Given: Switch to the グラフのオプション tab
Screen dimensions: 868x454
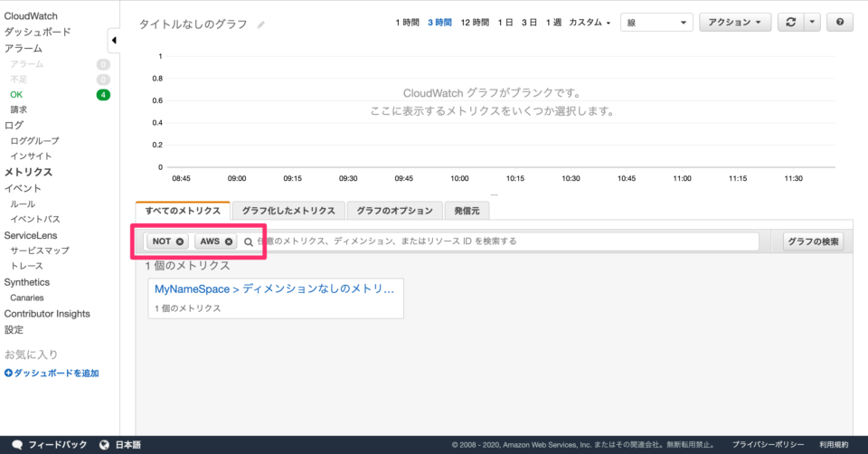Looking at the screenshot, I should tap(395, 211).
